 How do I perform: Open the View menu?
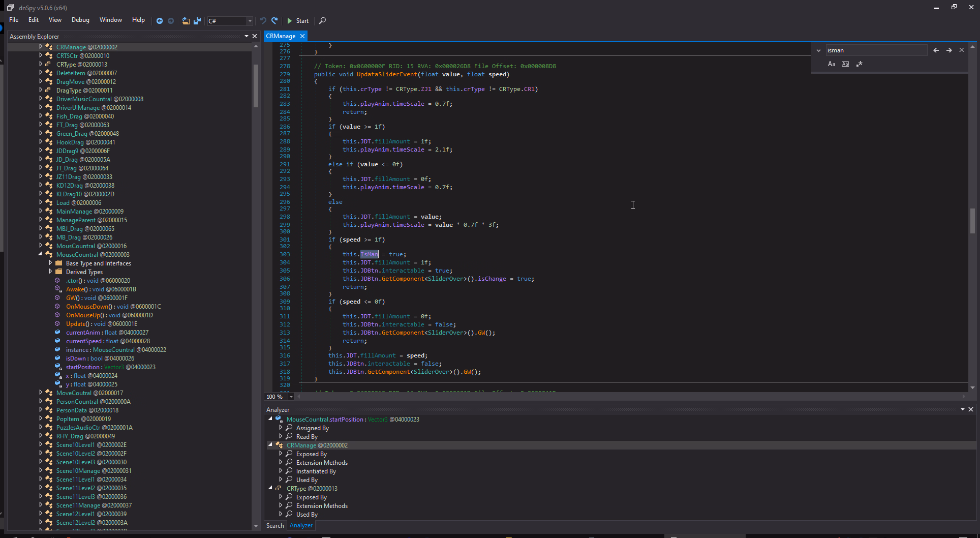click(x=55, y=20)
